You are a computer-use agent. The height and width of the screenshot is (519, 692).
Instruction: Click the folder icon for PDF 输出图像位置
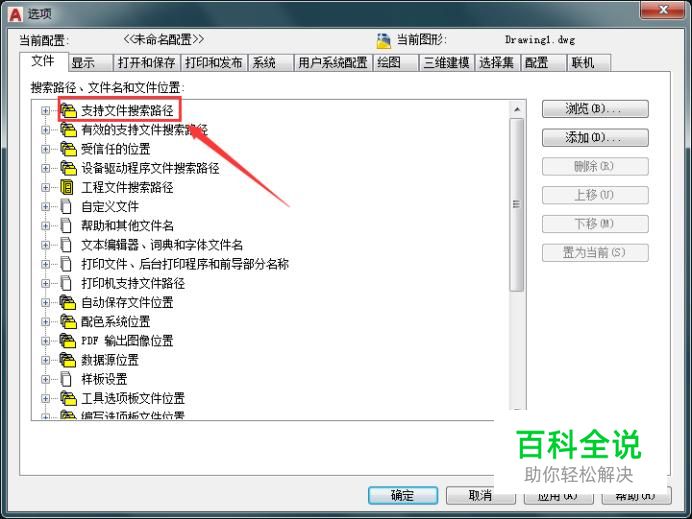[68, 341]
